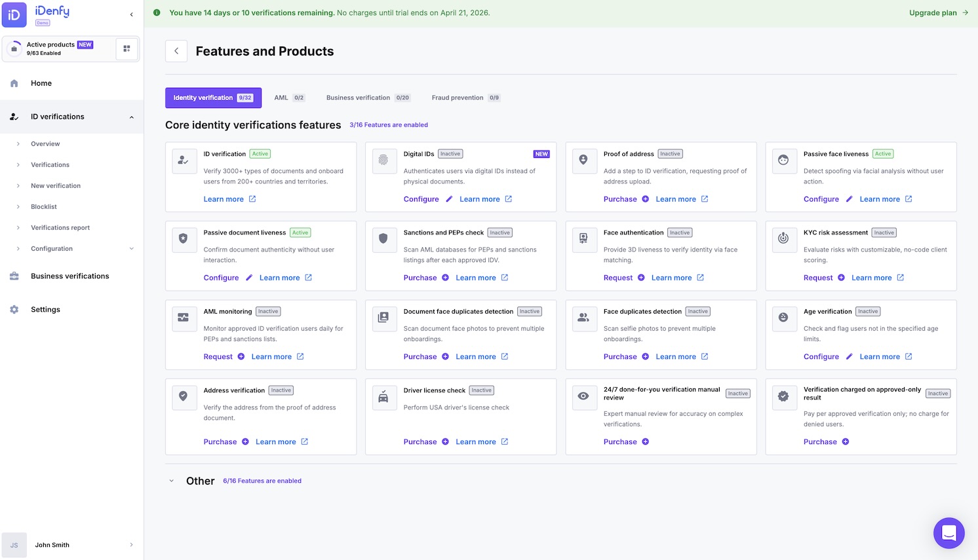Click the Passive document liveness shield icon

(184, 239)
